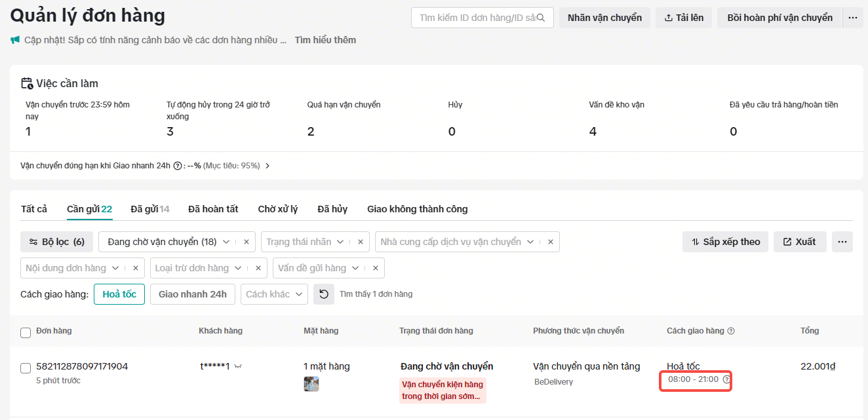
Task: Click the search magnifier icon
Action: point(541,18)
